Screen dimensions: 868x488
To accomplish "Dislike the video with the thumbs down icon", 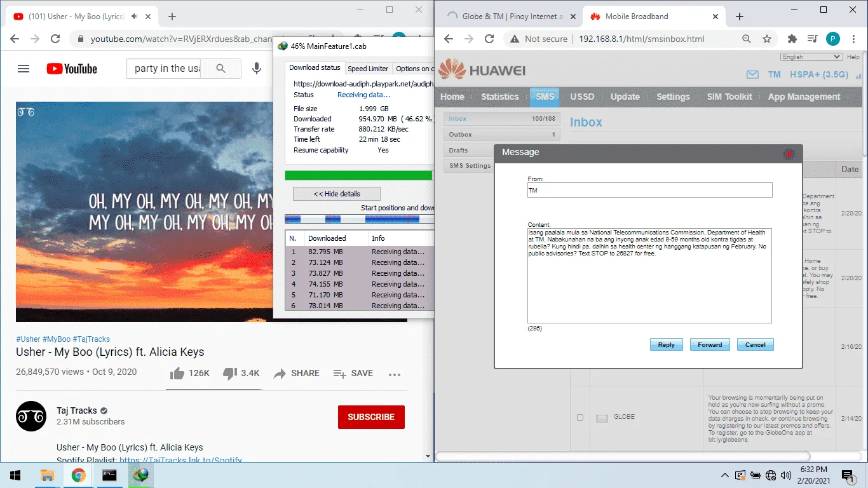I will click(x=230, y=374).
